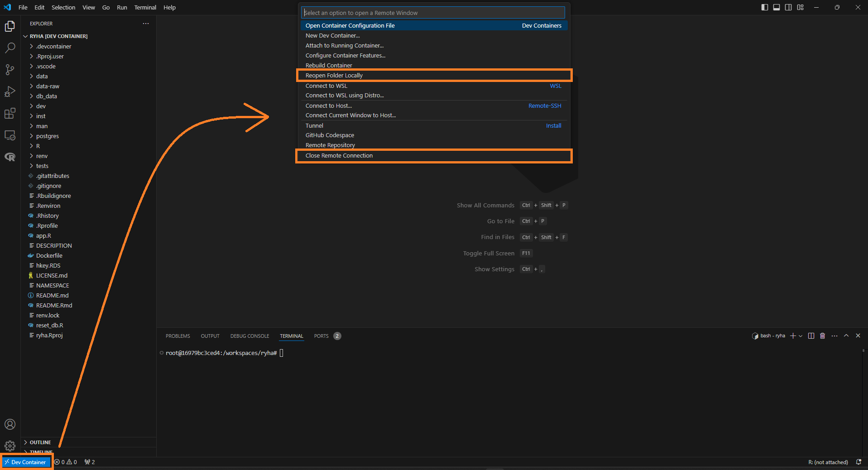
Task: Toggle panel layout icon in title bar
Action: pos(777,7)
